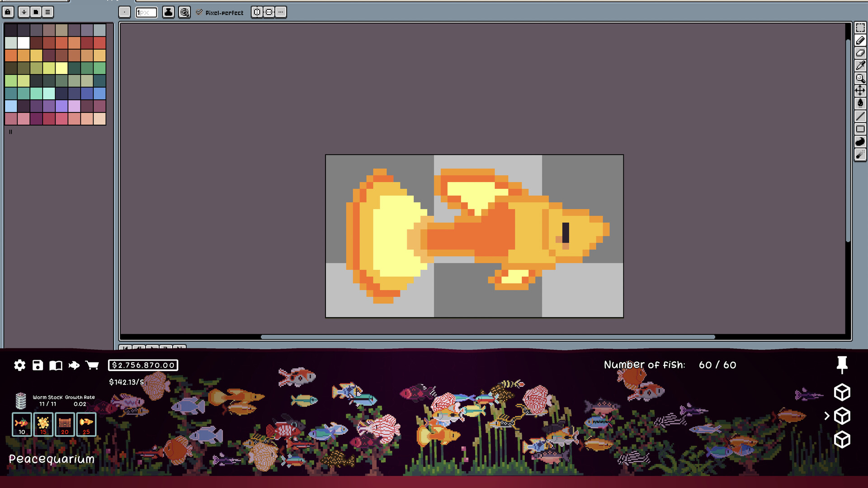The image size is (868, 488).
Task: Click the palette down-arrow sort button
Action: pyautogui.click(x=24, y=12)
